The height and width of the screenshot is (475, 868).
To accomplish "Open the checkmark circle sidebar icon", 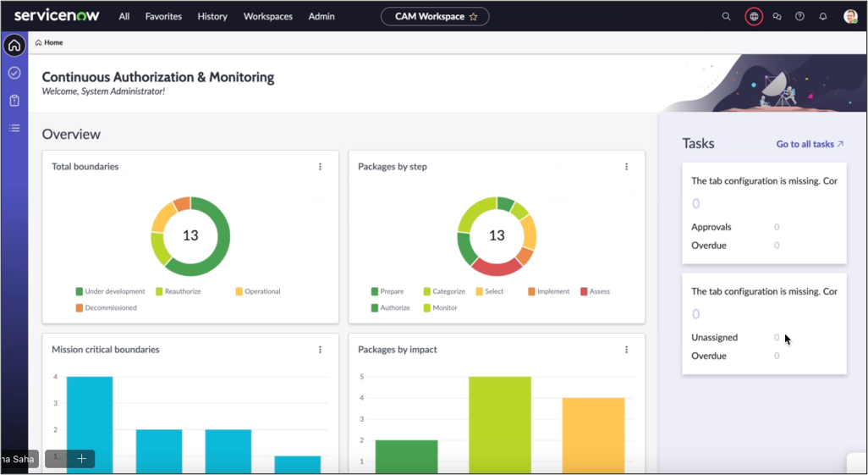I will click(x=14, y=73).
